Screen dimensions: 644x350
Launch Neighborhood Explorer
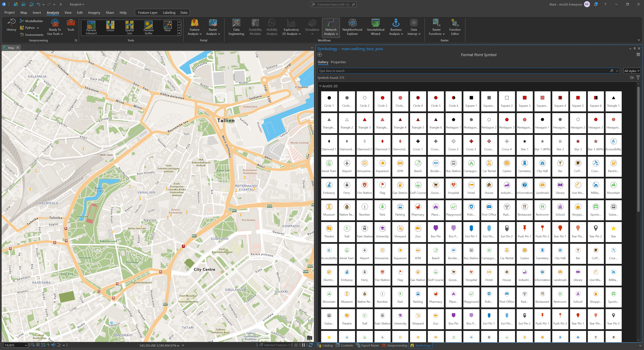352,27
